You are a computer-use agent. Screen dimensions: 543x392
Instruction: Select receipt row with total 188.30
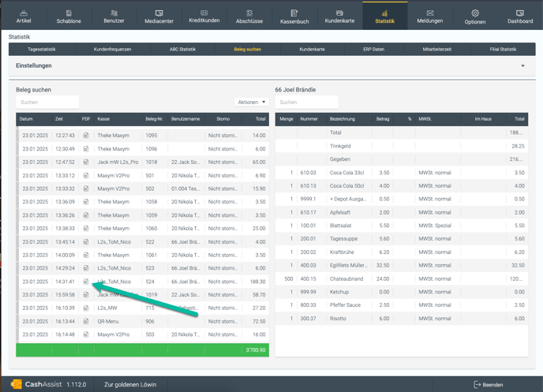tap(142, 282)
